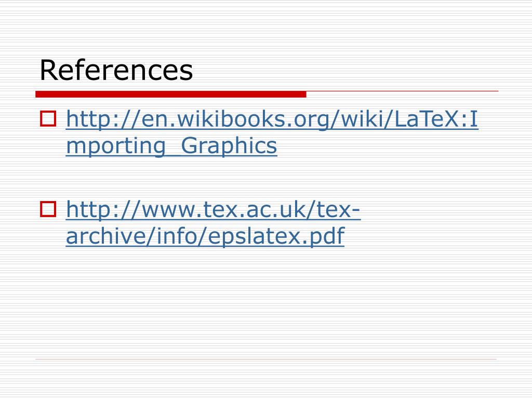Click the 'epslatex.pdf' filename in link
The width and height of the screenshot is (532, 399).
(x=276, y=236)
